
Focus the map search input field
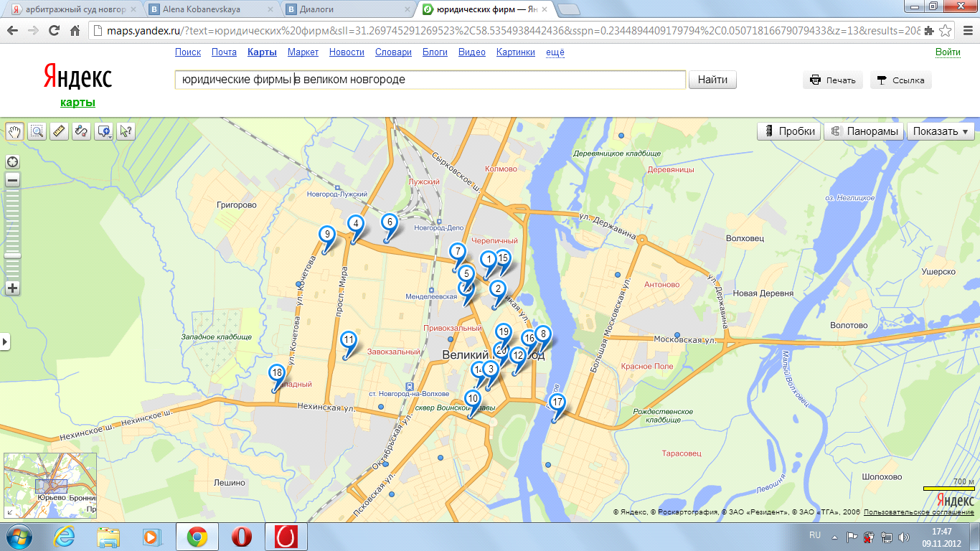(430, 80)
